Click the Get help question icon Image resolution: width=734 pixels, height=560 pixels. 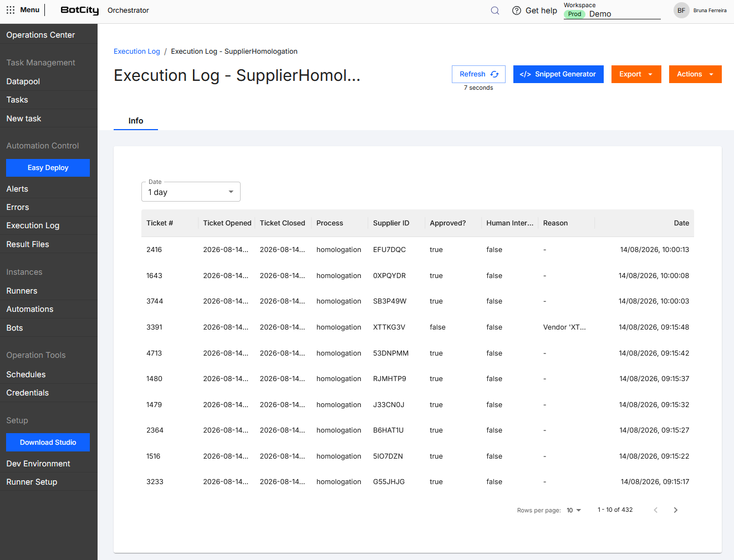point(517,11)
